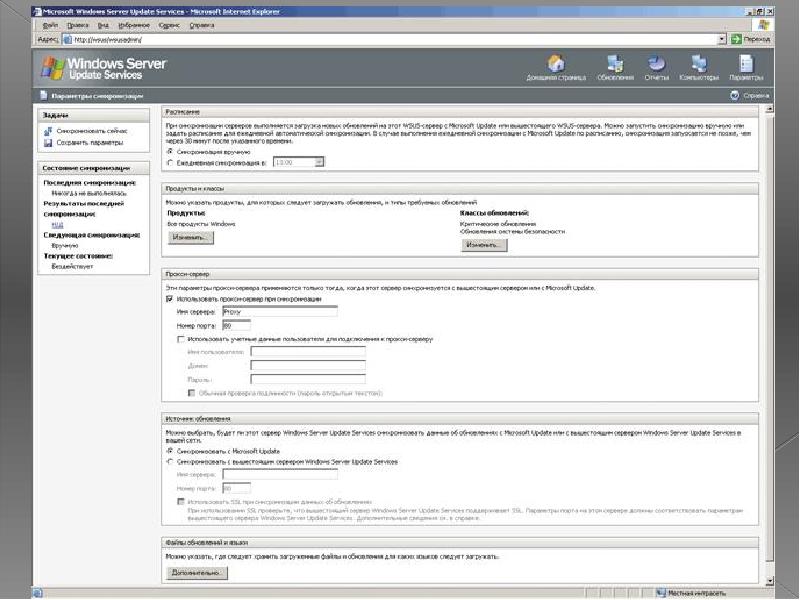Click Изменить button under Классы обновлений

(x=484, y=245)
